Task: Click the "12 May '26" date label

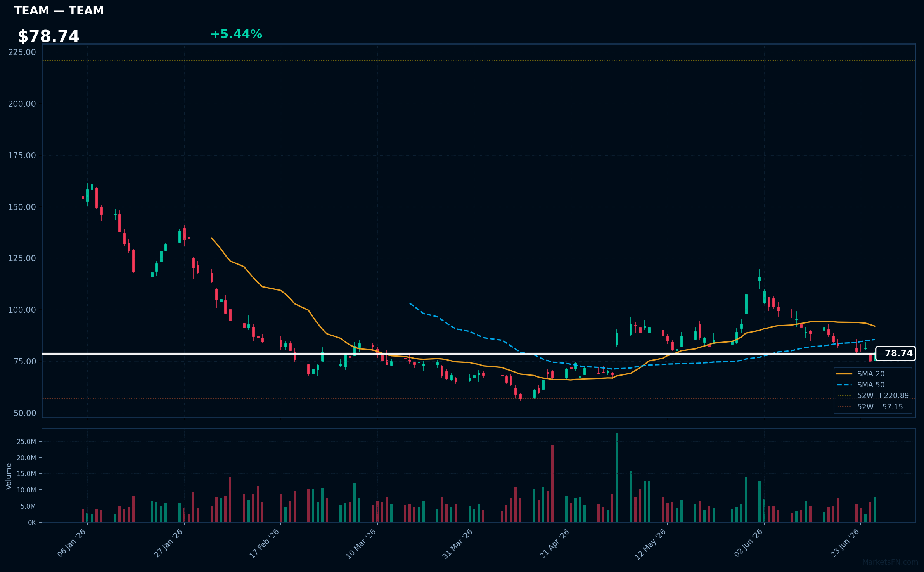Action: pyautogui.click(x=651, y=544)
